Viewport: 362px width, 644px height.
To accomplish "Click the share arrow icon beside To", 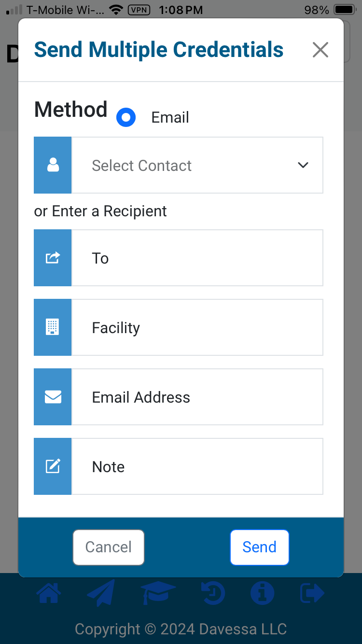I will pyautogui.click(x=53, y=258).
